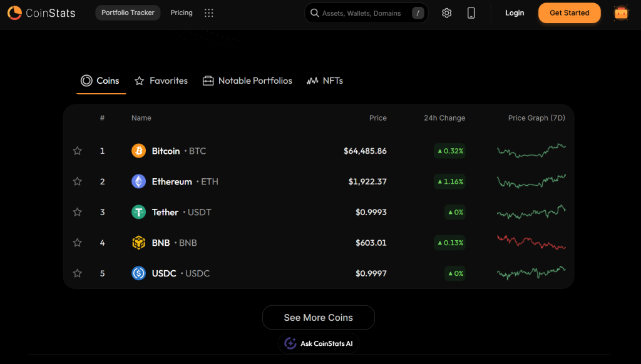Screen dimensions: 641x364
Task: Click the mobile app phone icon
Action: pyautogui.click(x=471, y=13)
